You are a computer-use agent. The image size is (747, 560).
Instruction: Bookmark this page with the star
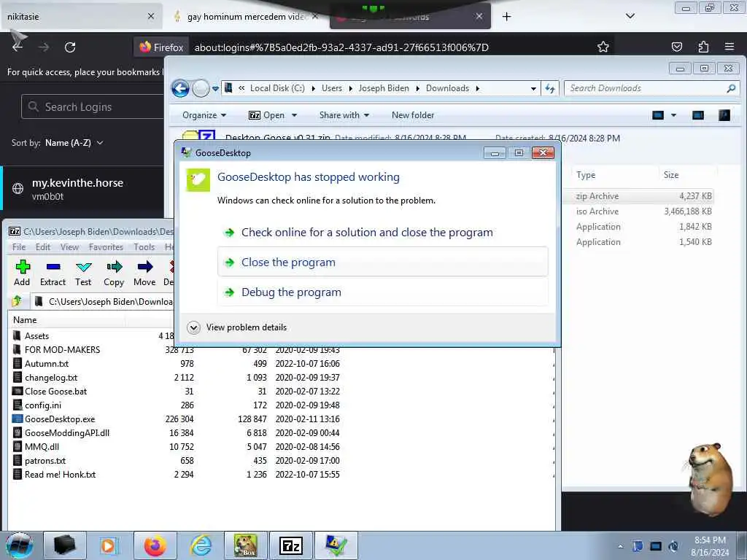point(603,47)
